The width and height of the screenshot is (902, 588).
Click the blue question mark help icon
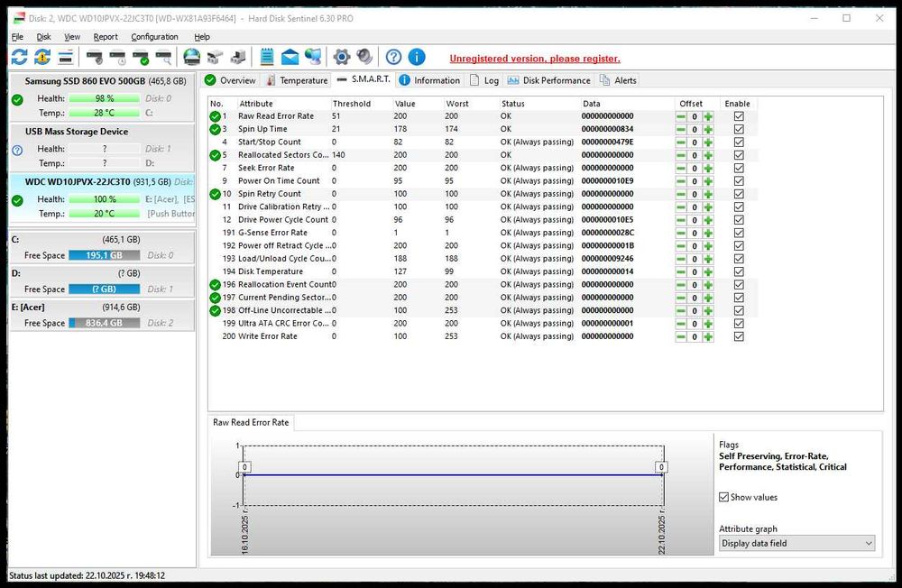pos(393,58)
